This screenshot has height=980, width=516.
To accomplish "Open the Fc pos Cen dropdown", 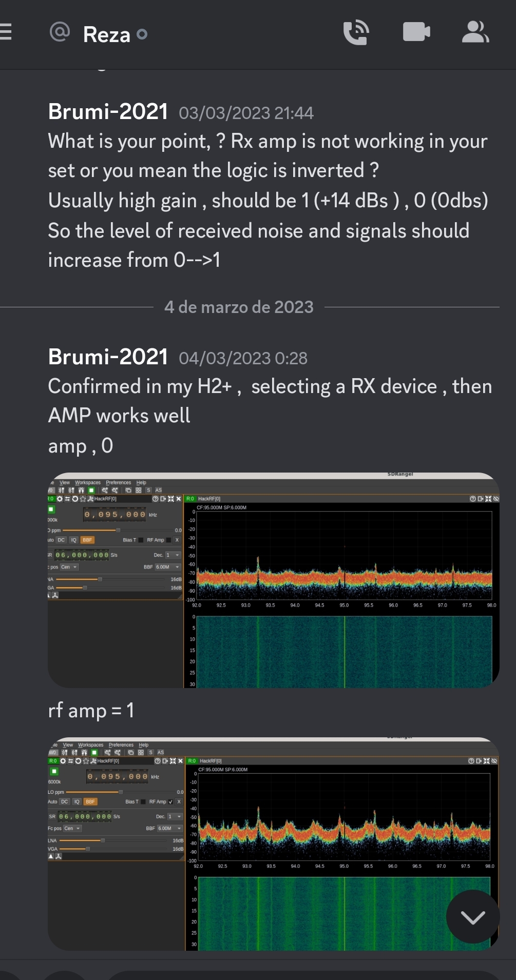I will coord(72,829).
